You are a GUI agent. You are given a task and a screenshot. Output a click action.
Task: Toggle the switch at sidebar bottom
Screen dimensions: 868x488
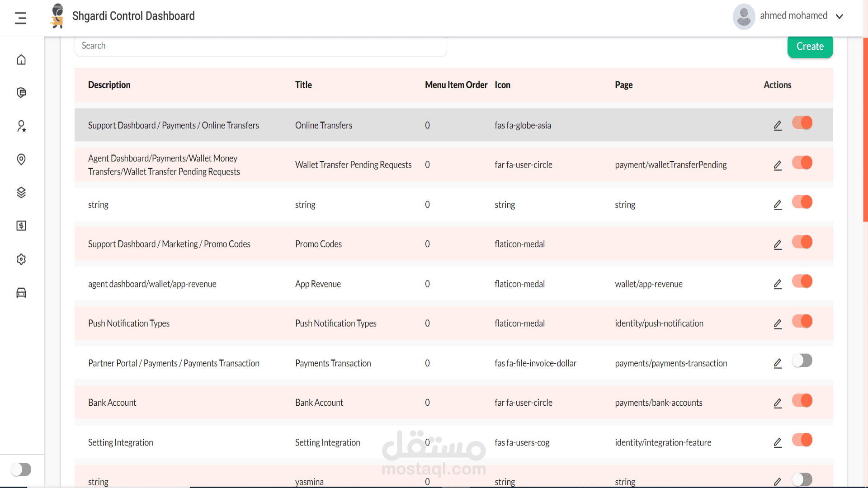[21, 469]
